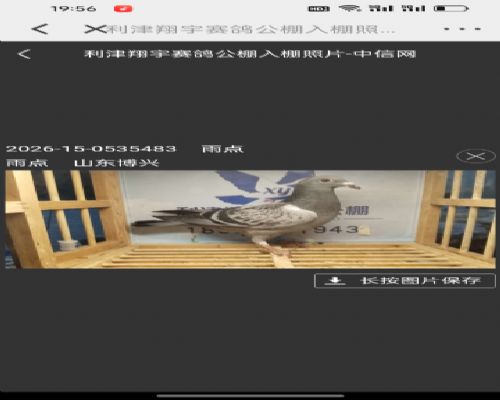This screenshot has height=400, width=500.
Task: Tap the 19:56 clock in status bar
Action: [74, 9]
